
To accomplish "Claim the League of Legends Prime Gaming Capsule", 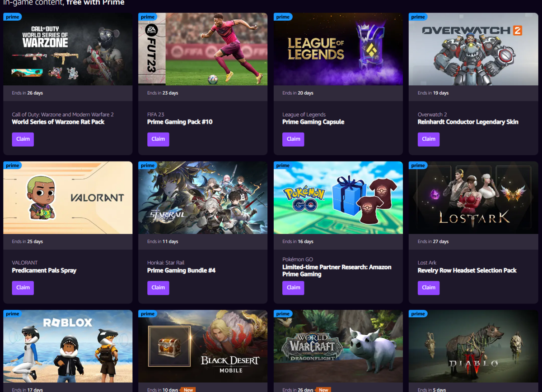I will 293,139.
